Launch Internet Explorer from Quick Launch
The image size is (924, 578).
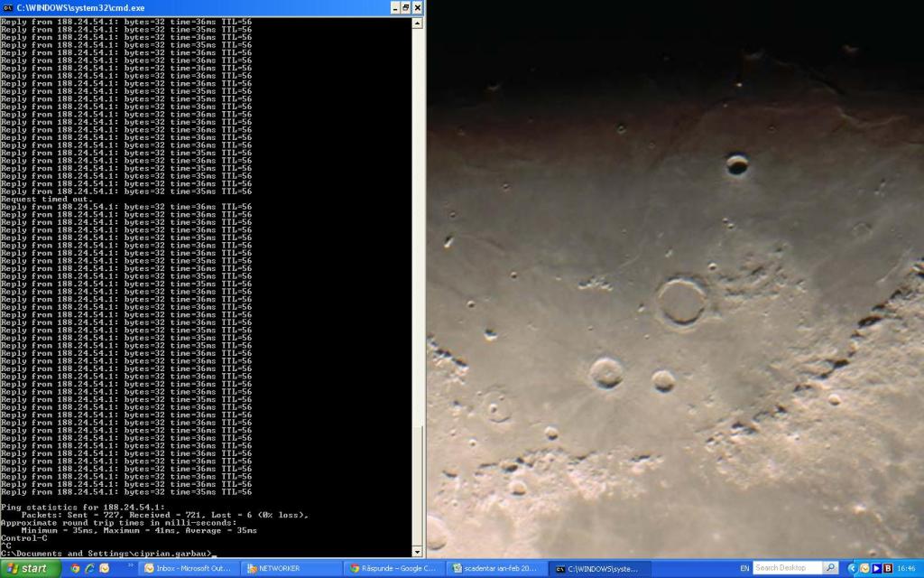tap(89, 568)
